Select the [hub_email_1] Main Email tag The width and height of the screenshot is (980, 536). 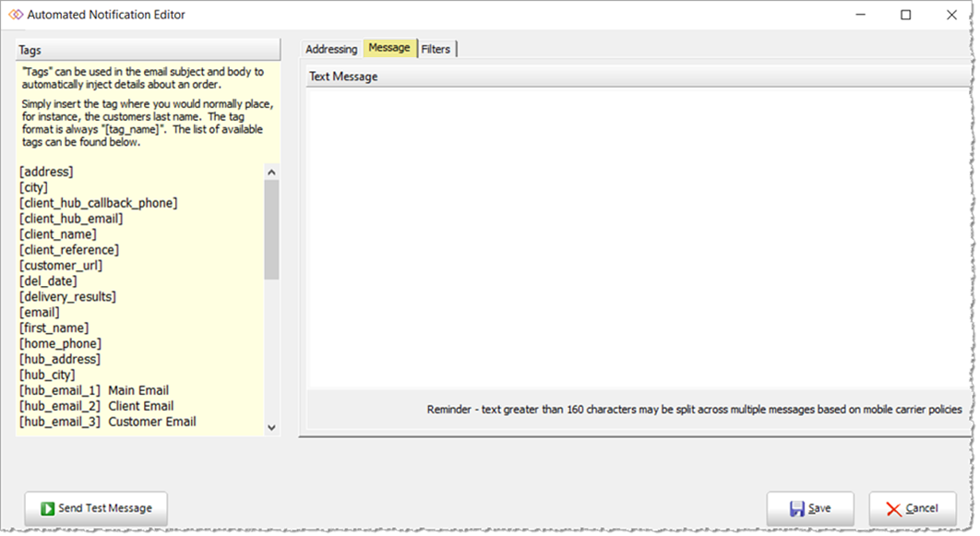(x=94, y=390)
